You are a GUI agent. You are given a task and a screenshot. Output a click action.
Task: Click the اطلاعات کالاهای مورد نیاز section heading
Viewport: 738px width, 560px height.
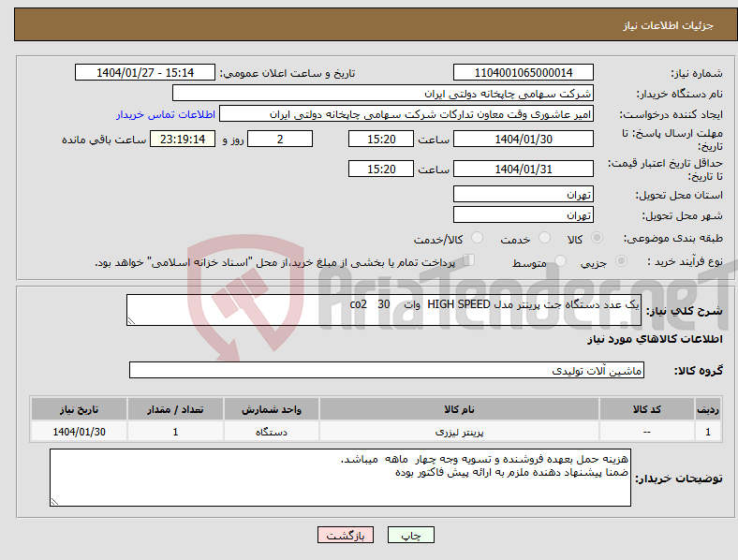[x=655, y=339]
